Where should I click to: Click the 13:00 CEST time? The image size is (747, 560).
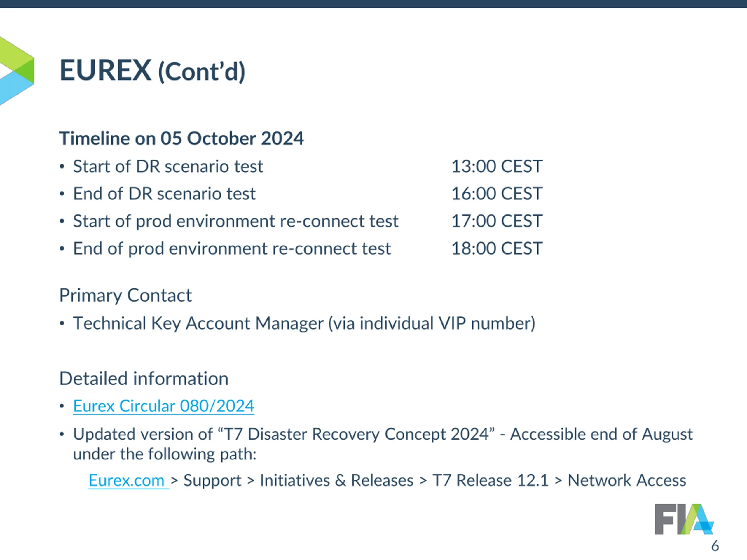[x=497, y=167]
